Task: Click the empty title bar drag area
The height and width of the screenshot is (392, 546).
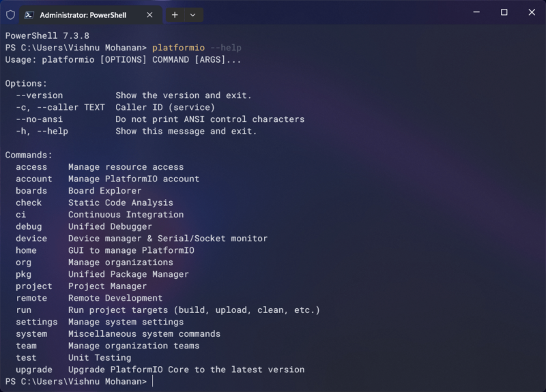Action: point(328,14)
